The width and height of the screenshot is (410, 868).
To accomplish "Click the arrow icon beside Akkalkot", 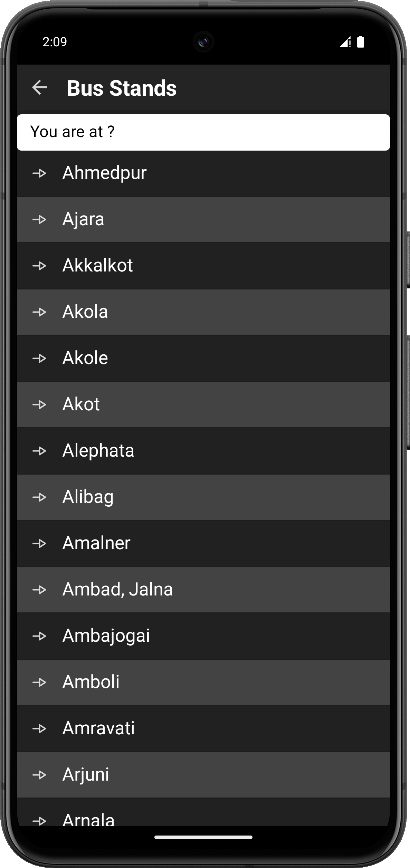I will (x=39, y=266).
